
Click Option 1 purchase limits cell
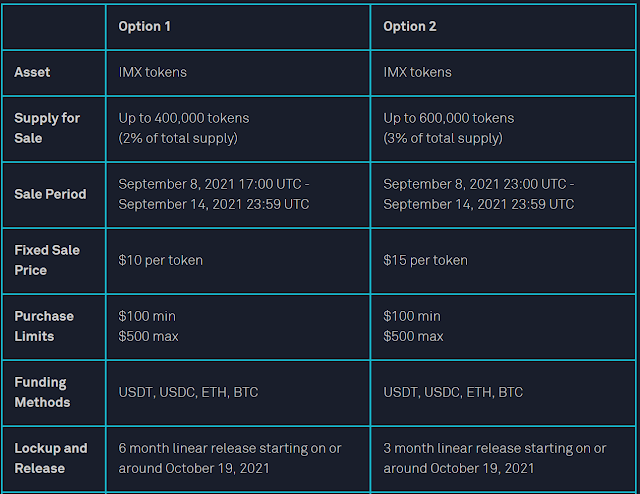point(149,326)
